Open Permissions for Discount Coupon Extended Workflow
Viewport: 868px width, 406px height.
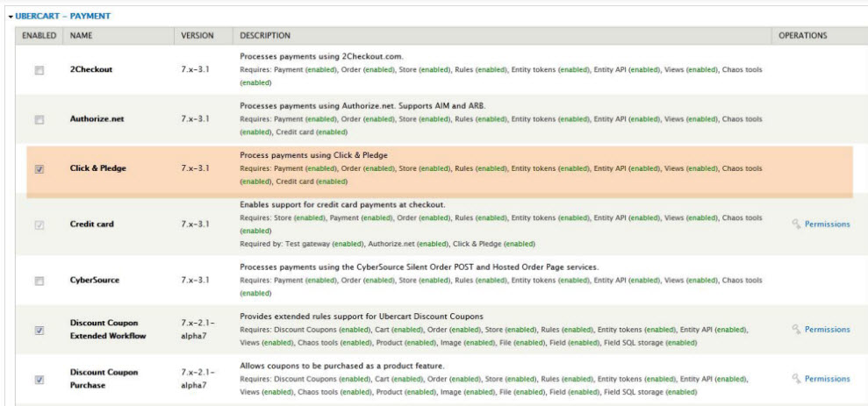827,329
